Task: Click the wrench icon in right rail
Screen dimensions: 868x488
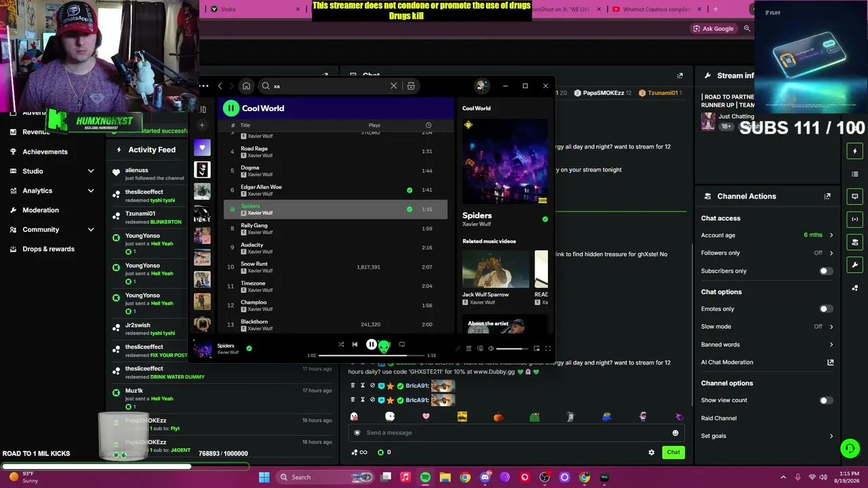Action: coord(855,265)
